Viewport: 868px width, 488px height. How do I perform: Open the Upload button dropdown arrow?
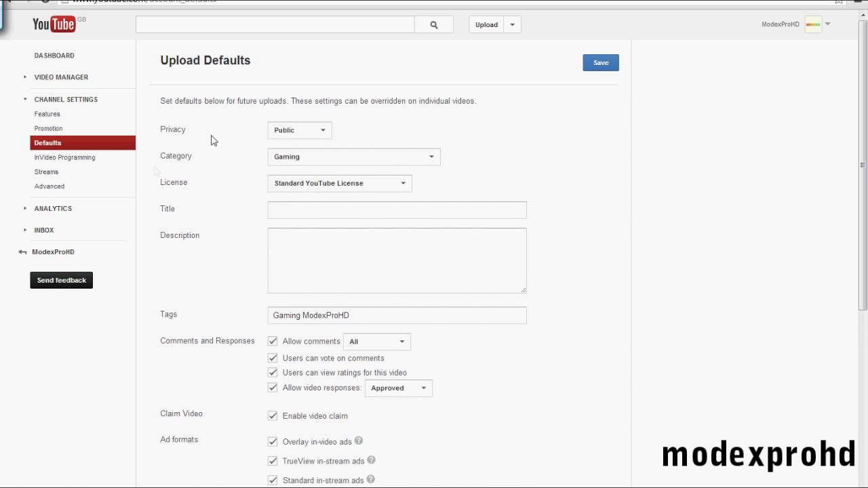coord(513,24)
